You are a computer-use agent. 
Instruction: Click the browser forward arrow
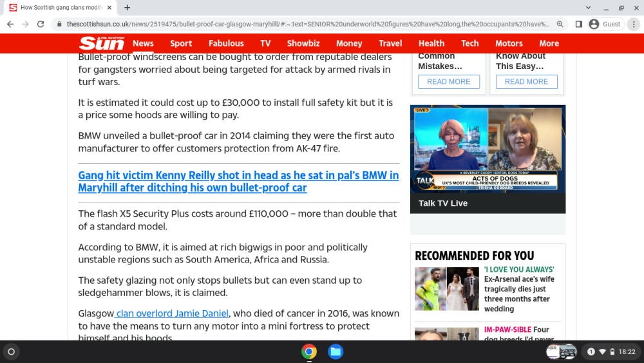(26, 25)
